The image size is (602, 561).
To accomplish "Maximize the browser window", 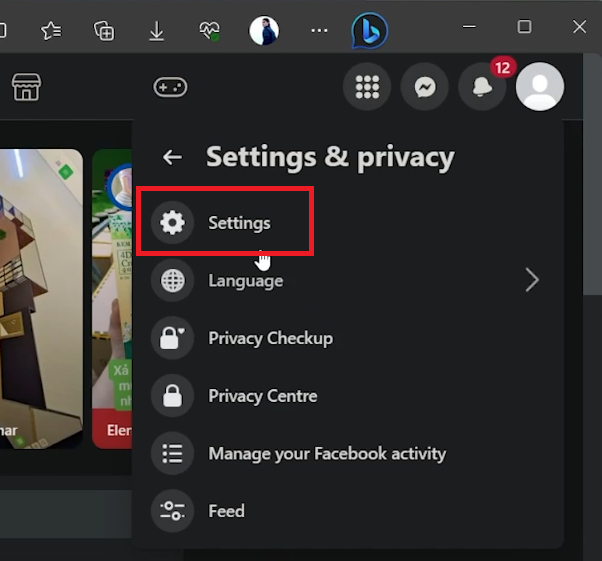I will [x=524, y=27].
